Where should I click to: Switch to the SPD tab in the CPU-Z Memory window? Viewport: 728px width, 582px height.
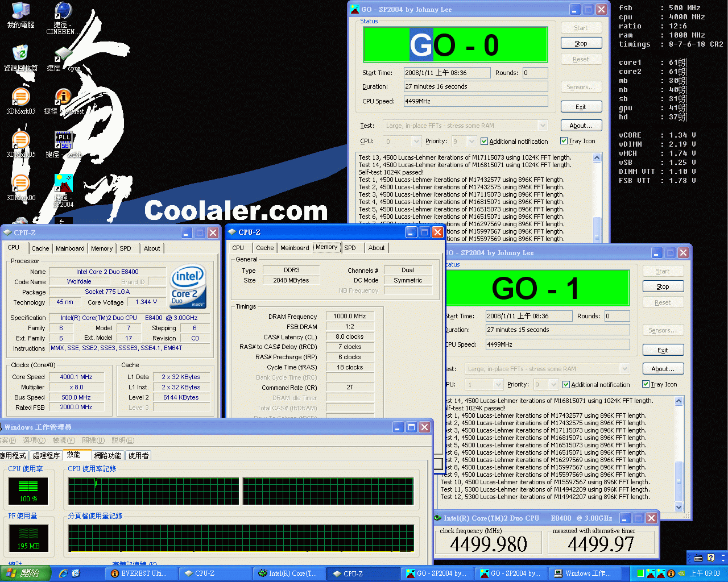tap(350, 248)
